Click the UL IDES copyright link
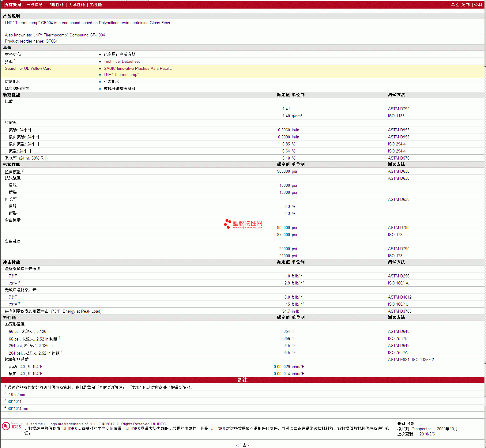The height and width of the screenshot is (448, 486). click(158, 424)
